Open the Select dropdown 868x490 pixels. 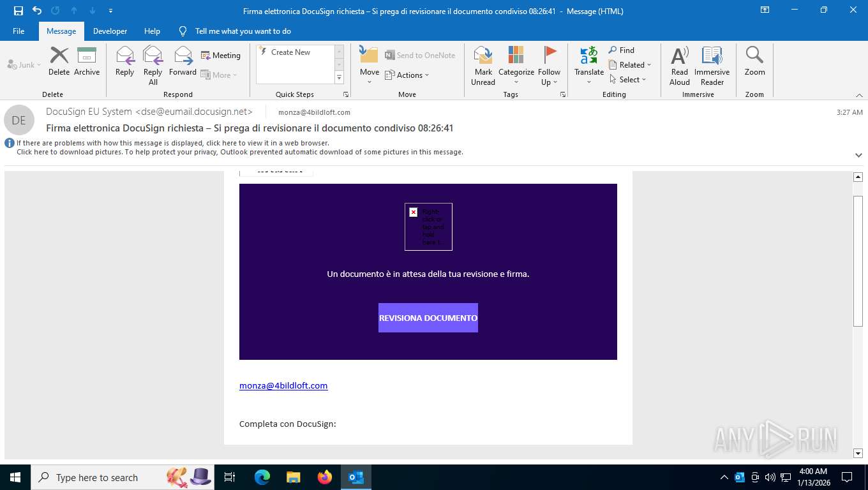click(x=628, y=80)
